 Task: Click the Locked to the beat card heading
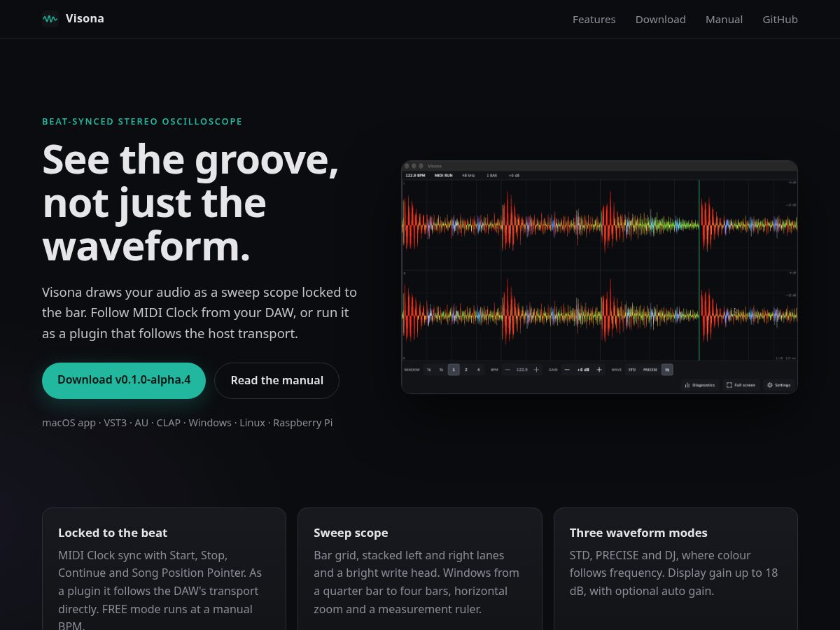pos(113,533)
